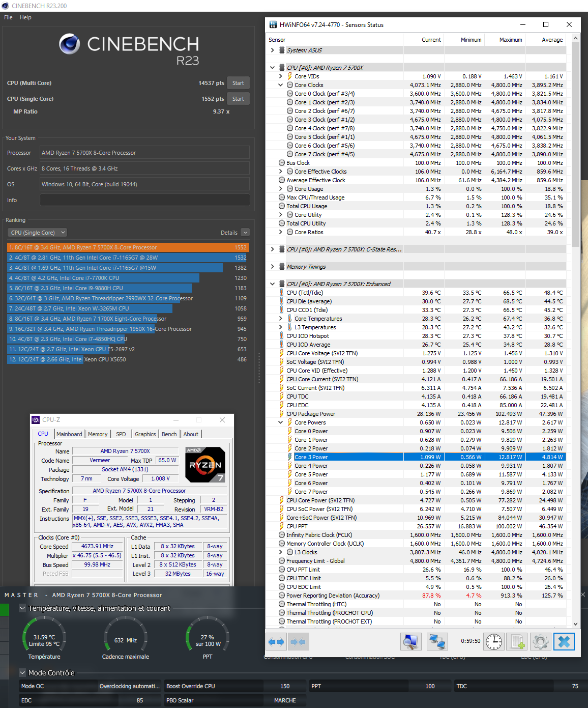Click lightning icon beside CPU Package Power
This screenshot has height=708, width=588.
(281, 414)
